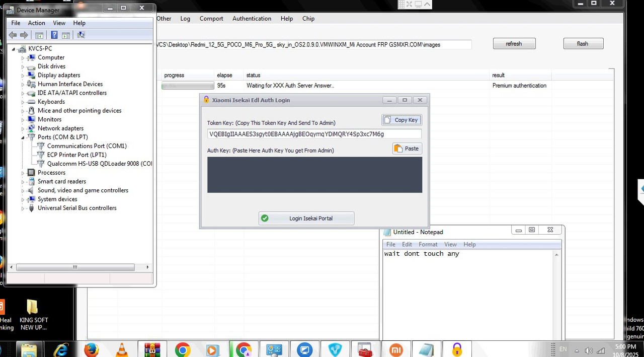Click the firmware images path field
Image resolution: width=644 pixels, height=357 pixels.
pyautogui.click(x=314, y=45)
